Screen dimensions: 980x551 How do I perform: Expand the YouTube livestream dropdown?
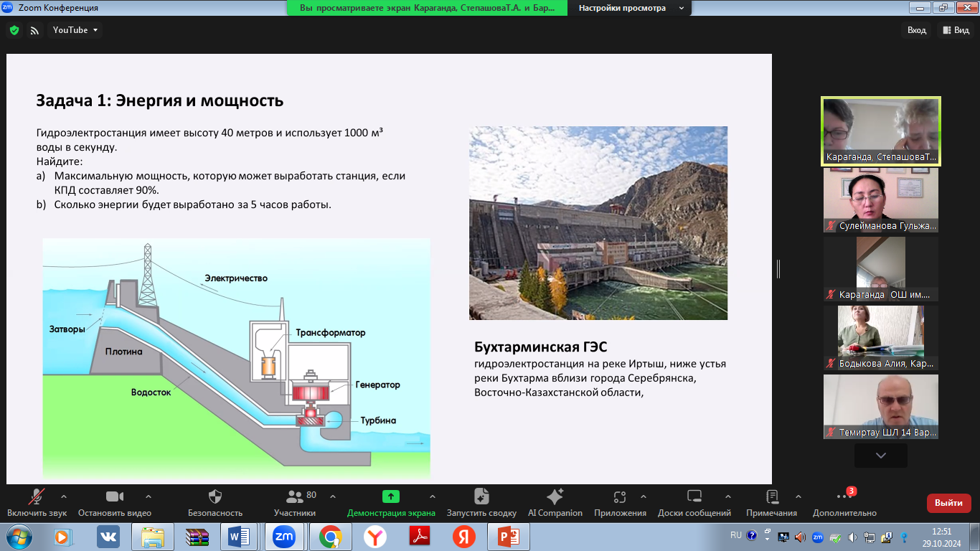click(x=75, y=30)
